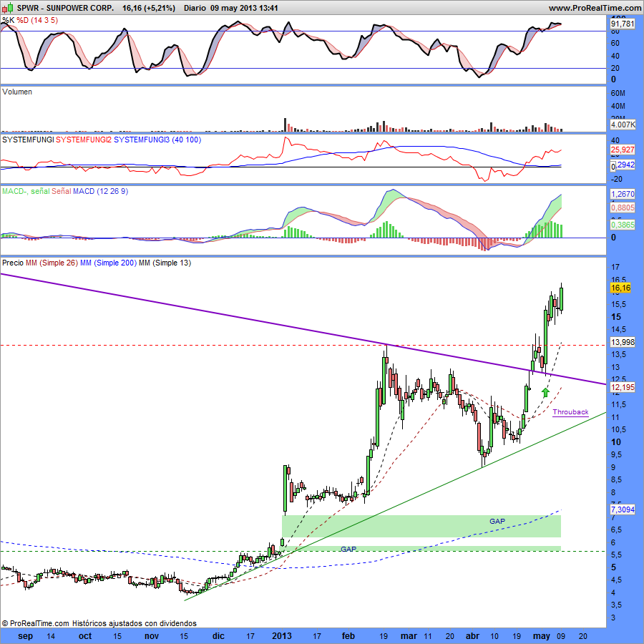The width and height of the screenshot is (644, 644).
Task: Click the GAP label in the wide green zone
Action: tap(497, 521)
